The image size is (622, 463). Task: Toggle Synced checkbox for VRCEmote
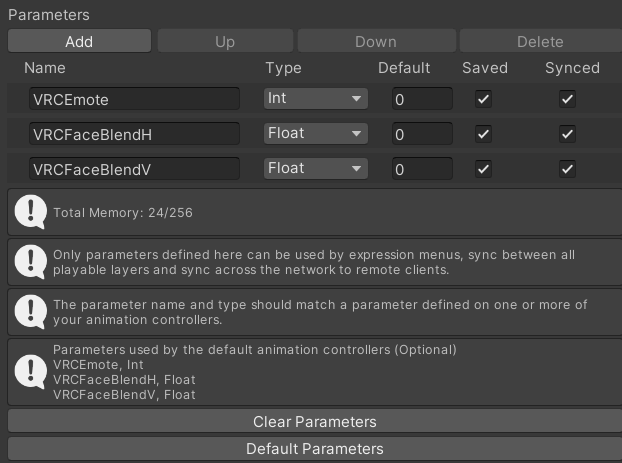[x=567, y=99]
